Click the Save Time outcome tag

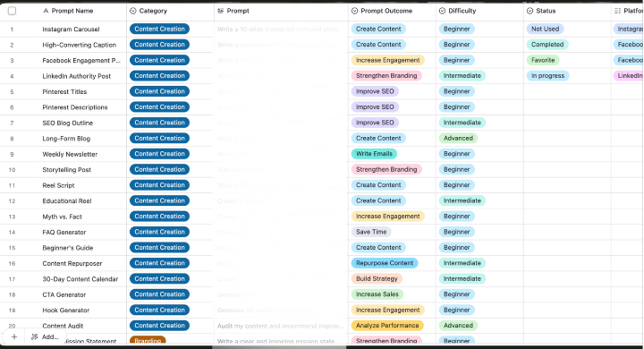click(371, 232)
